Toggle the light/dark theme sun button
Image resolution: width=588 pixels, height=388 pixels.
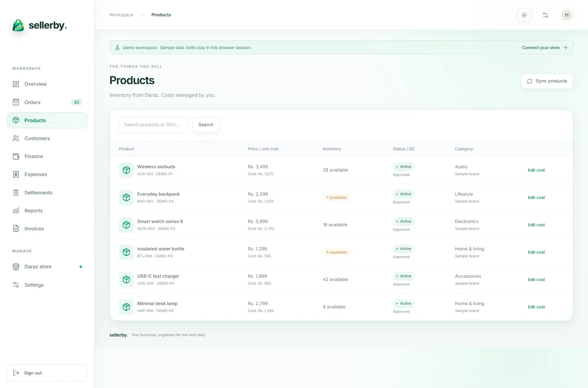[x=524, y=15]
